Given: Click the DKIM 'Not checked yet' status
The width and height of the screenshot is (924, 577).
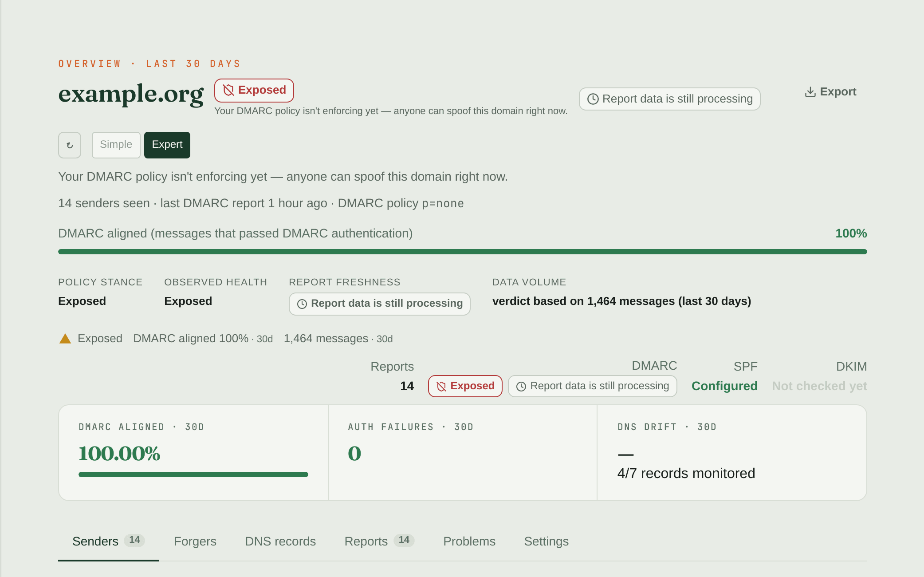Looking at the screenshot, I should point(819,386).
